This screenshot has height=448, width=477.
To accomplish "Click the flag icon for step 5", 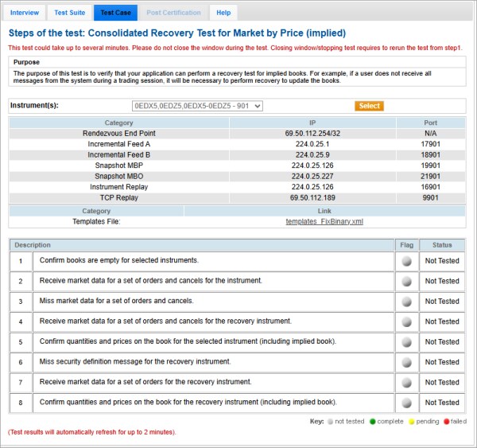I will [406, 342].
